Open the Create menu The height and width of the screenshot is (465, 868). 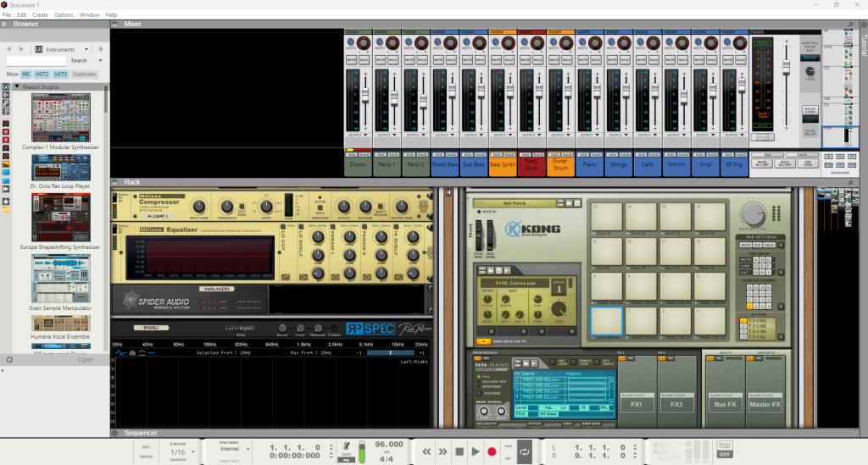click(40, 15)
